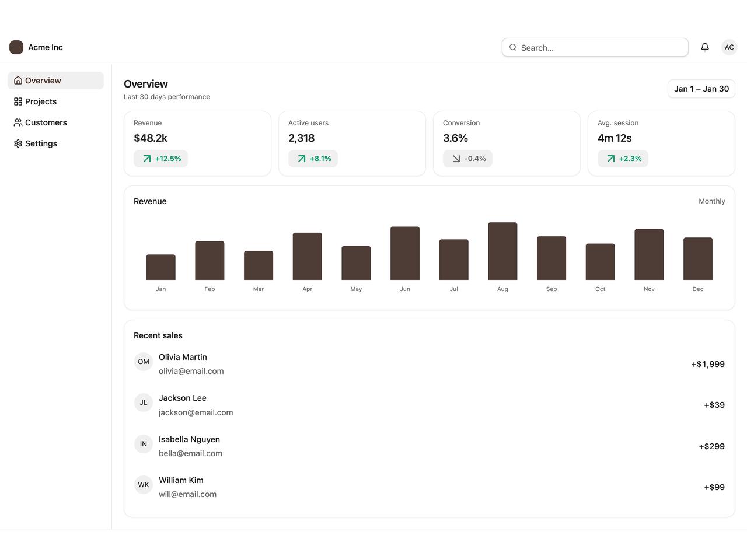Viewport: 747px width, 560px height.
Task: Click the +$39 sale amount
Action: coord(714,405)
